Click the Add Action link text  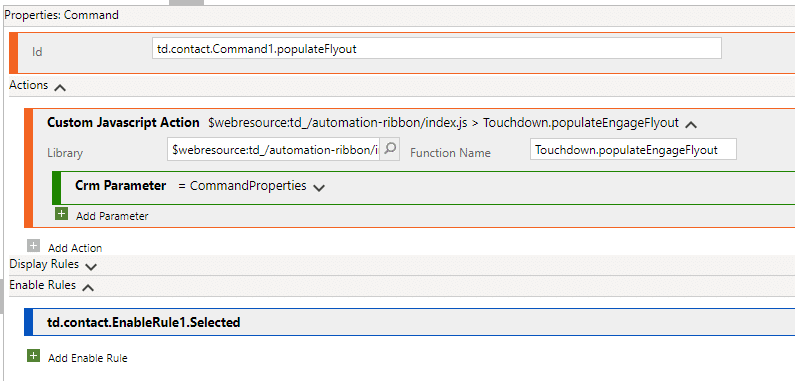point(75,248)
